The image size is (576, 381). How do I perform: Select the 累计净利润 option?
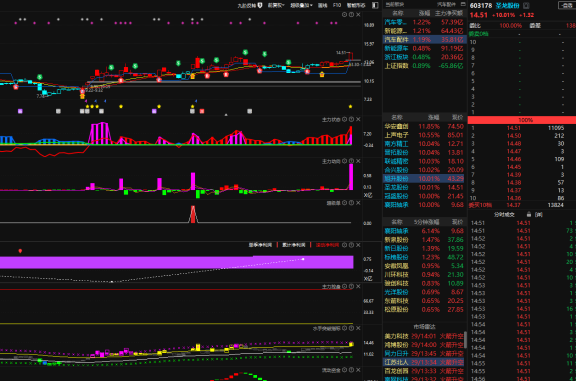tap(294, 245)
